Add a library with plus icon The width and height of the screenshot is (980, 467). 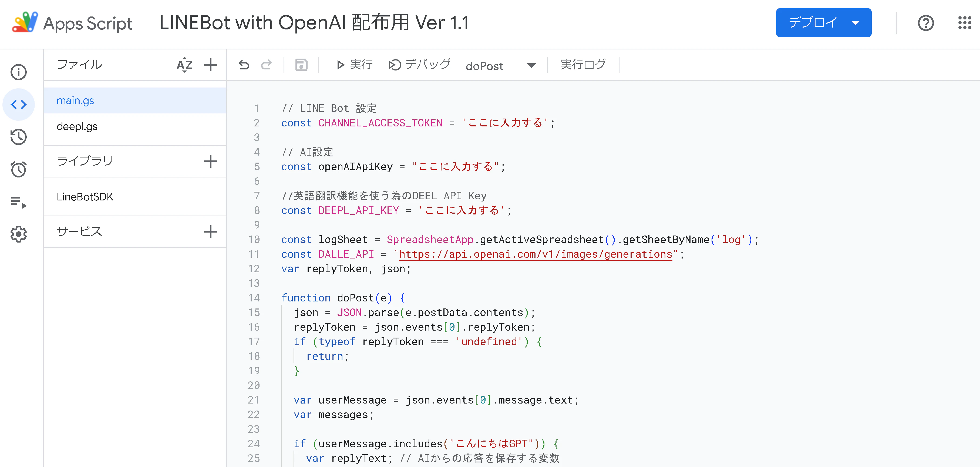pyautogui.click(x=210, y=161)
